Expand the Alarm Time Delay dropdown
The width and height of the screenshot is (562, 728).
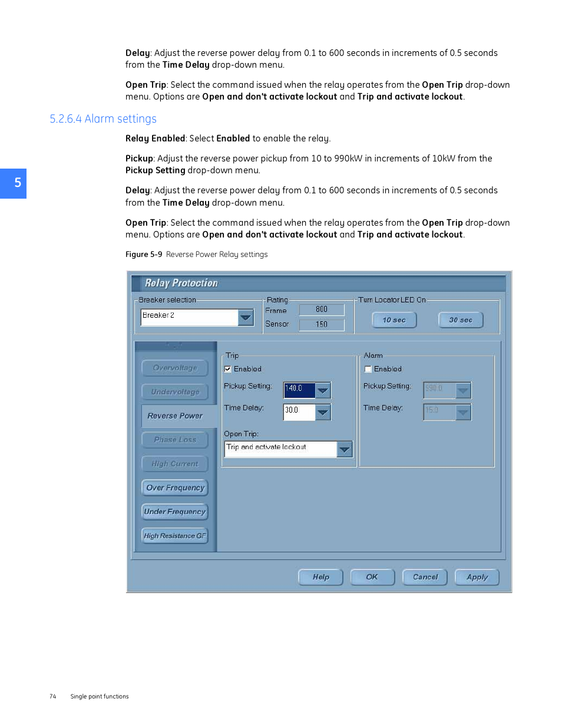click(463, 412)
